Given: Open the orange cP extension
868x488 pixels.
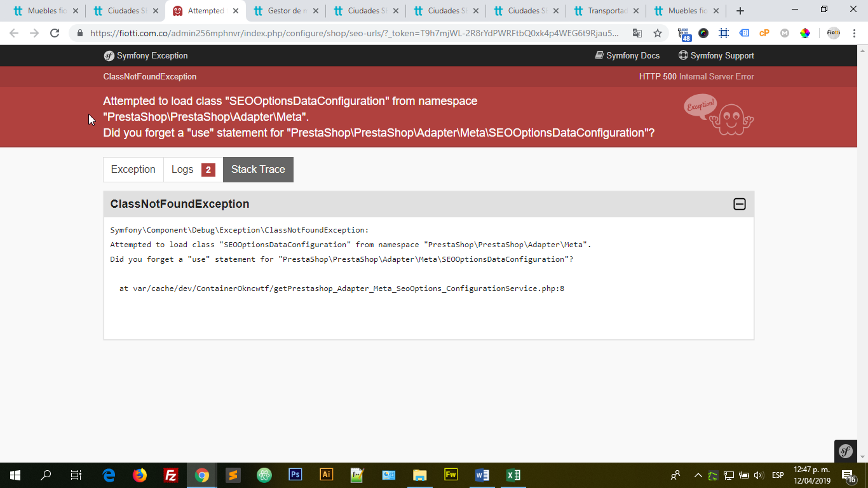Looking at the screenshot, I should point(764,33).
